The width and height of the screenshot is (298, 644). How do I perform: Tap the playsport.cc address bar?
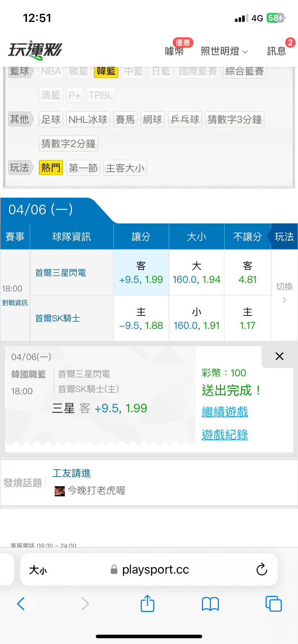(x=150, y=570)
